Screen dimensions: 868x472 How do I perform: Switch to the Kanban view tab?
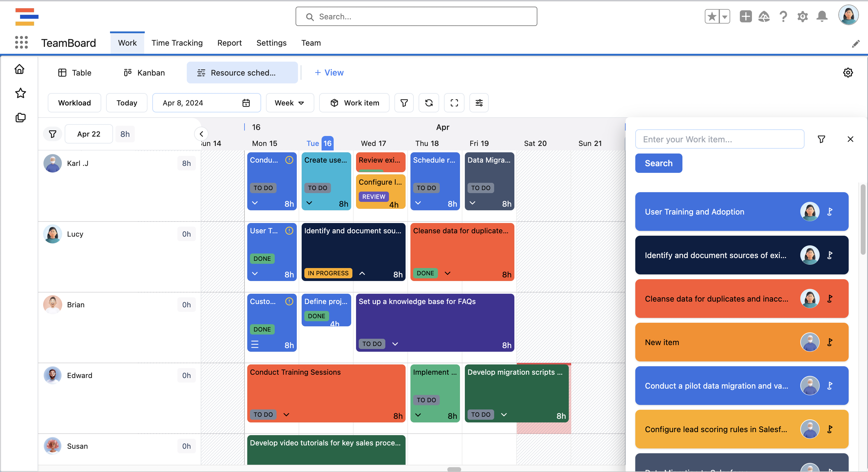pos(144,73)
